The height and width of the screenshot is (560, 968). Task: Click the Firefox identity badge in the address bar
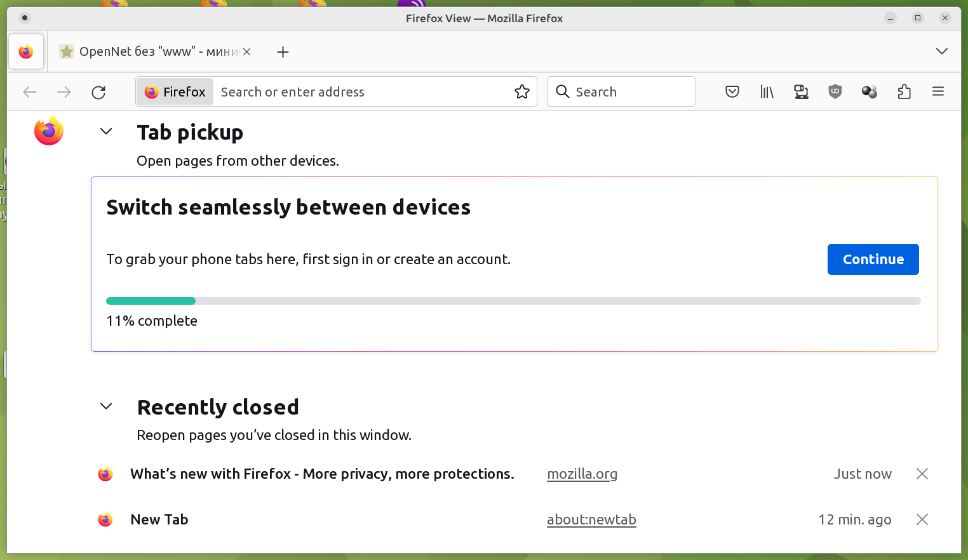click(x=175, y=92)
